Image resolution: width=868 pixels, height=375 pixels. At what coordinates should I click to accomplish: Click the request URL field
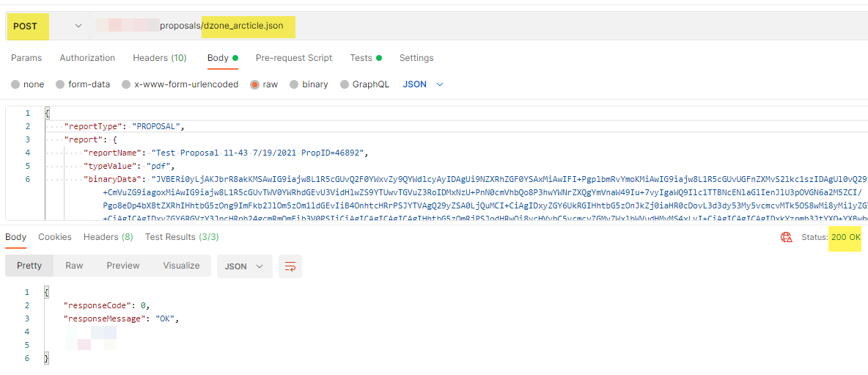point(479,26)
